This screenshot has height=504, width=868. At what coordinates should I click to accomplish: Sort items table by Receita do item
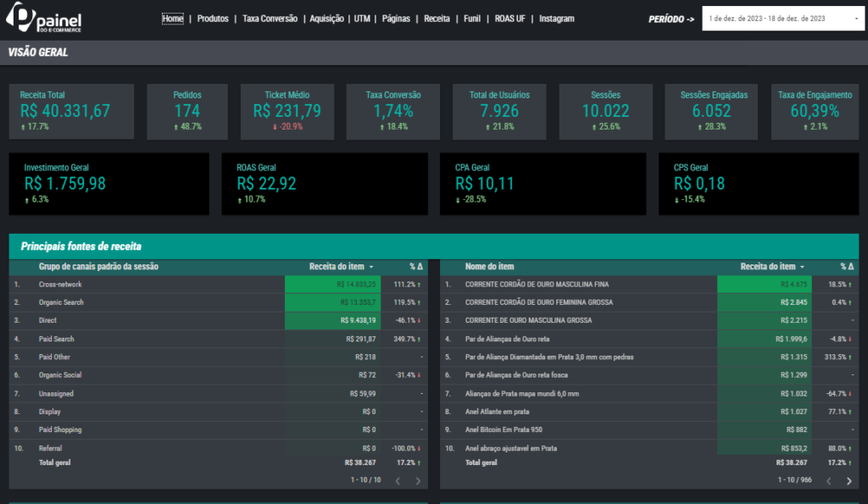(x=768, y=267)
